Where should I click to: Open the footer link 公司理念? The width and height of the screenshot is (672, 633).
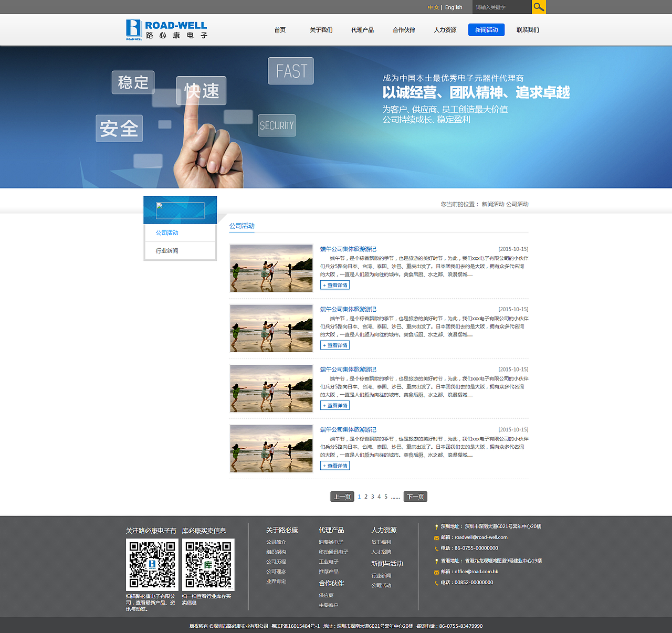coord(276,572)
